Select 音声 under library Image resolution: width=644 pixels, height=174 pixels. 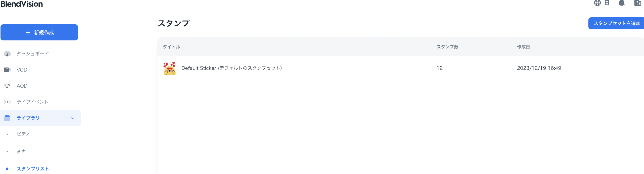pos(21,151)
